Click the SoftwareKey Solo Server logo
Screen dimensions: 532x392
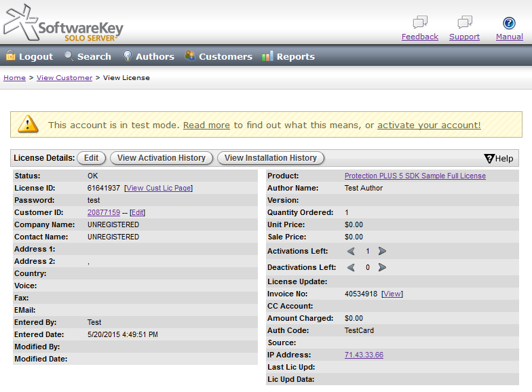(64, 24)
